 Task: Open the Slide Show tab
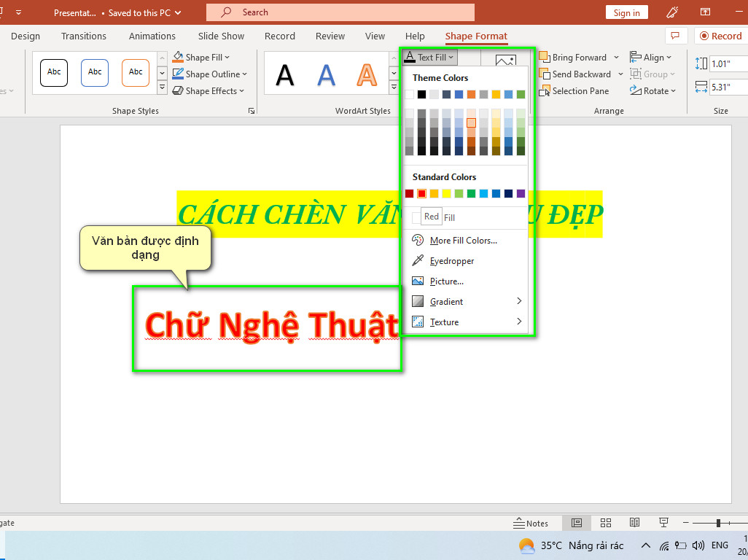pos(221,36)
